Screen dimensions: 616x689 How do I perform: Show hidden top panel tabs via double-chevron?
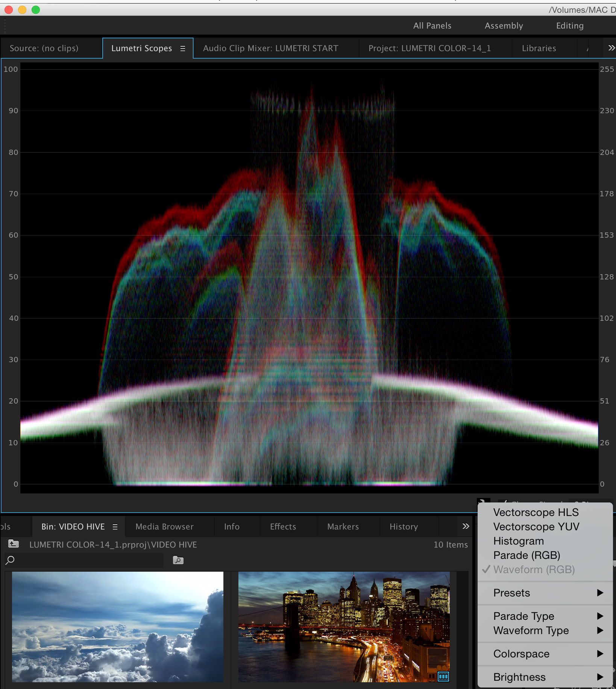[x=611, y=48]
